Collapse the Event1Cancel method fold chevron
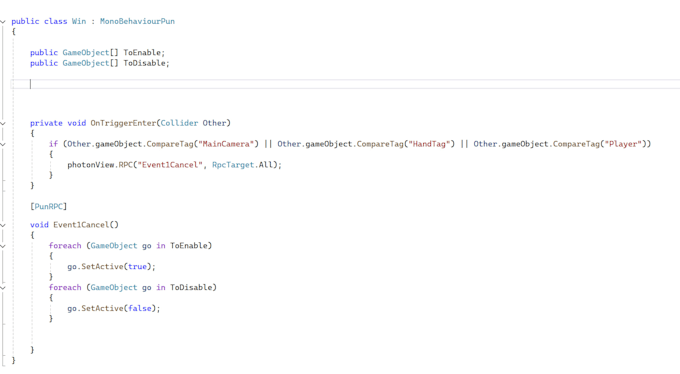This screenshot has width=680, height=374. tap(3, 225)
